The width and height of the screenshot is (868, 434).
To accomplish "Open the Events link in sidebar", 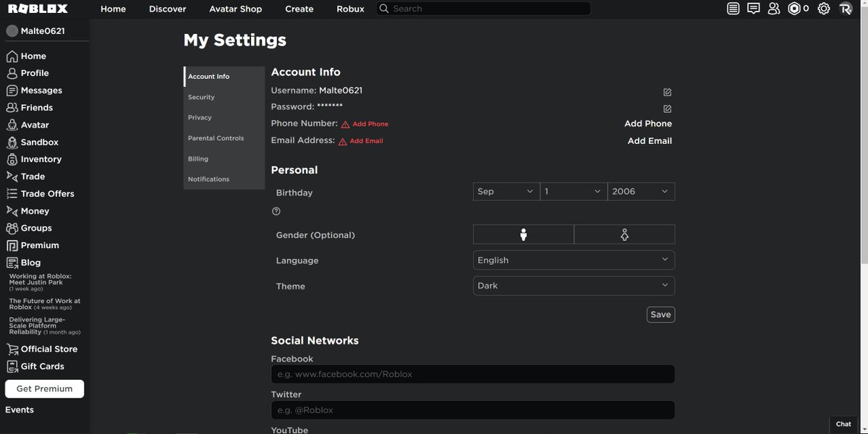I will click(x=20, y=409).
